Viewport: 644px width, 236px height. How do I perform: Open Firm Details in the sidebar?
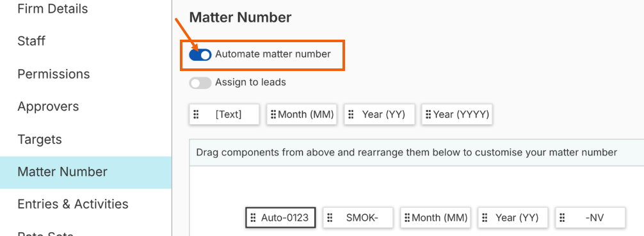pyautogui.click(x=52, y=8)
